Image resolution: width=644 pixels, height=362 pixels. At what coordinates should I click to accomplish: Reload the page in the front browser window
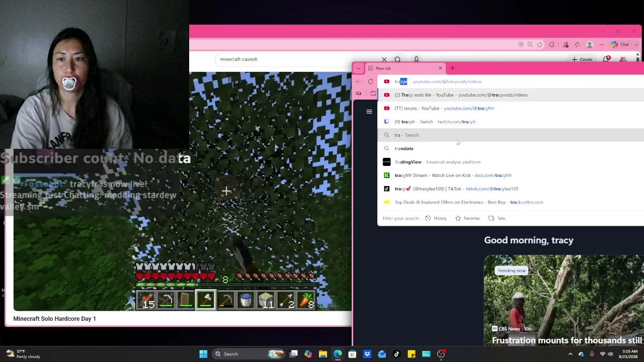tap(371, 81)
